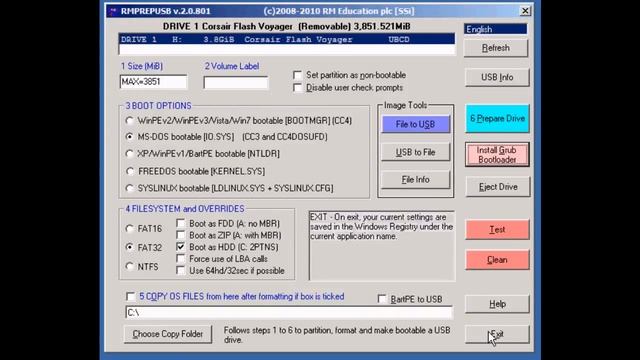Click Install Grub Bootloader button
The image size is (640, 360).
pos(497,155)
